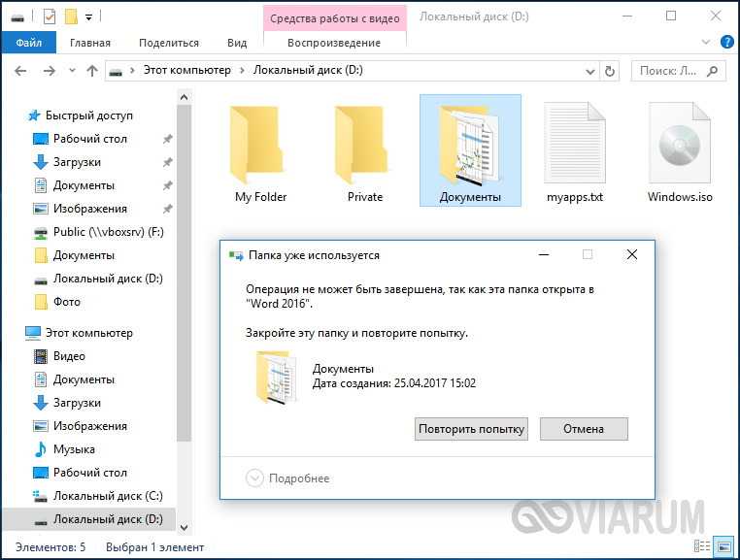Select Загрузки under Quick access
The height and width of the screenshot is (560, 740).
77,162
